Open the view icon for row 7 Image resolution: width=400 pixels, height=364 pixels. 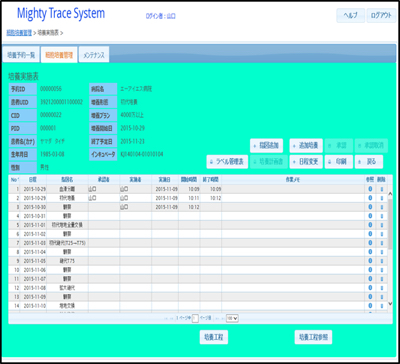370,243
